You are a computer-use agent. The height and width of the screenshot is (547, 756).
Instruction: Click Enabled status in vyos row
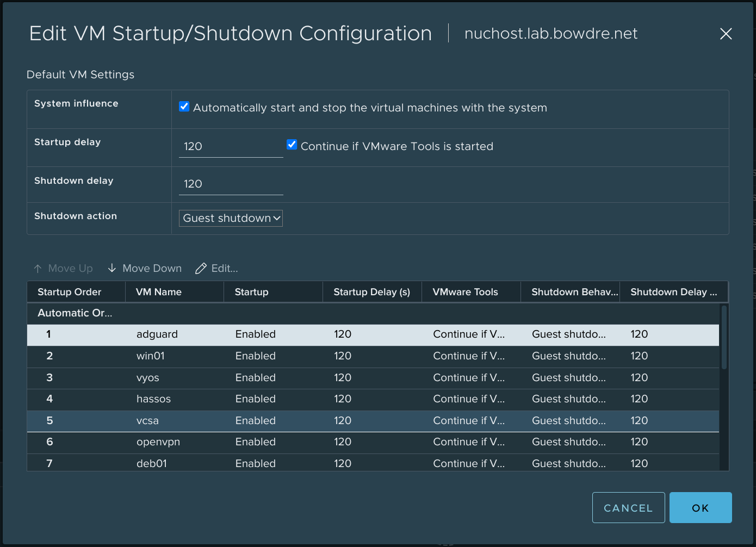coord(256,378)
